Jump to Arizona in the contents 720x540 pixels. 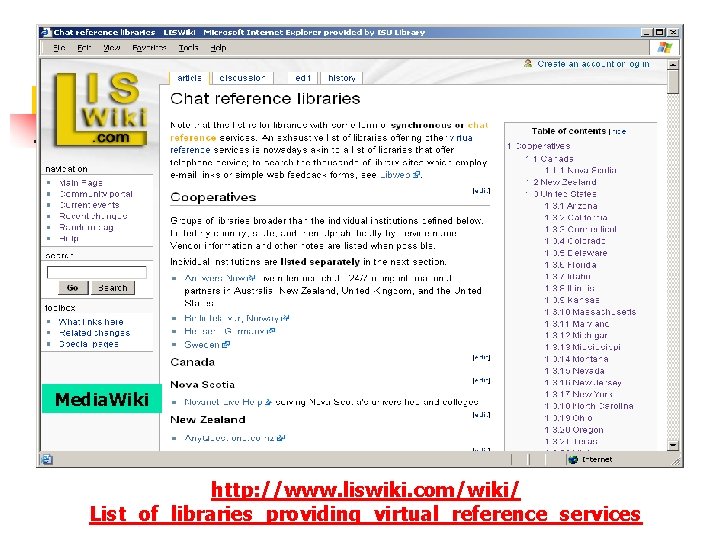click(x=571, y=206)
